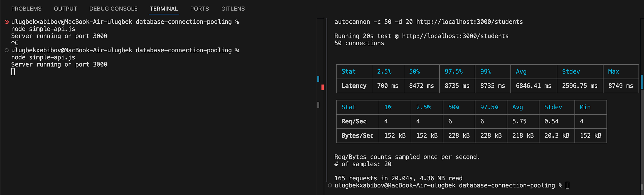Click the '165 requests in 20.04s, 4.36 MB read' line
This screenshot has height=195, width=644.
[398, 178]
